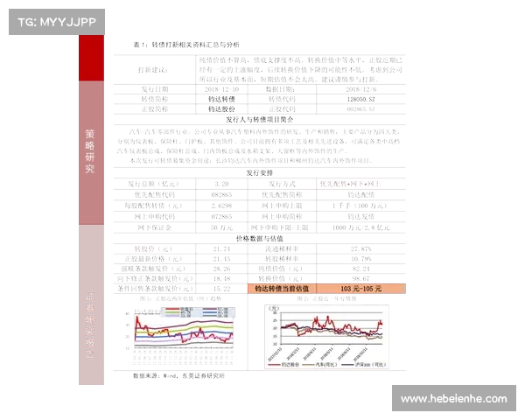The height and width of the screenshot is (420, 525).
Task: Click the latest stock price '21.45'
Action: tap(221, 259)
